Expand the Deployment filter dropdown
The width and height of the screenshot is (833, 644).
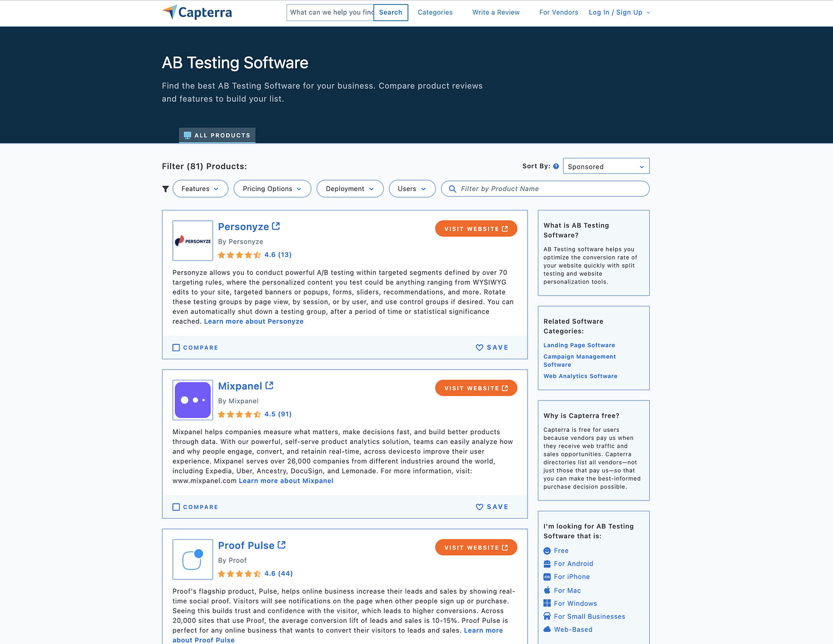click(350, 189)
